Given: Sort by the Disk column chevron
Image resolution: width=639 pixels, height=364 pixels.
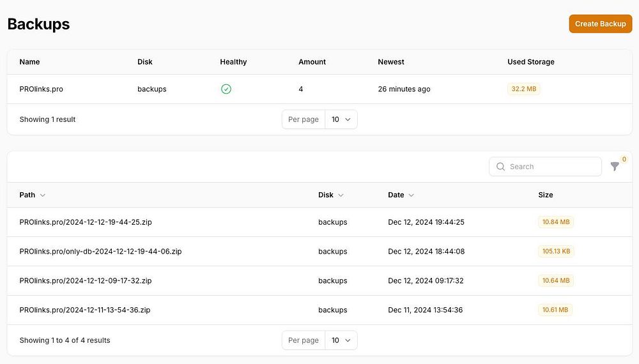Looking at the screenshot, I should (x=341, y=195).
